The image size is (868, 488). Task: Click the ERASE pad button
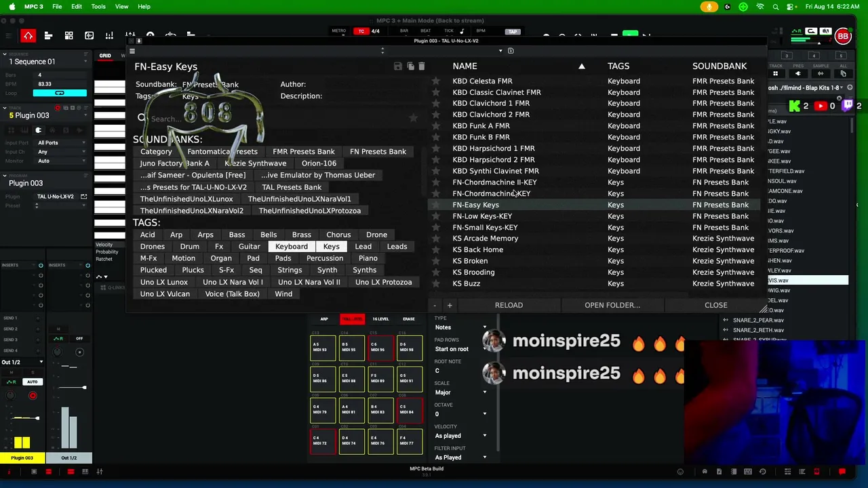point(409,319)
